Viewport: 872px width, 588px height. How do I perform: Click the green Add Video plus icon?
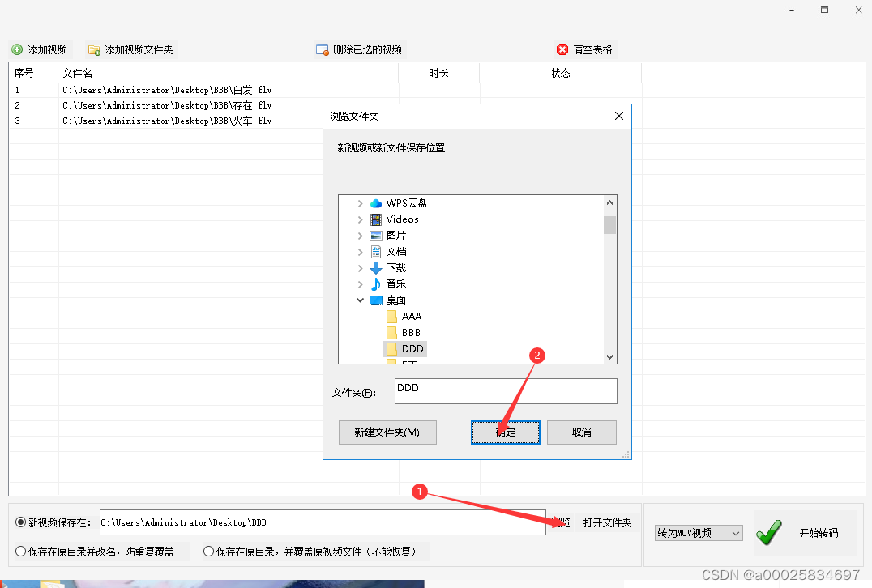tap(17, 49)
